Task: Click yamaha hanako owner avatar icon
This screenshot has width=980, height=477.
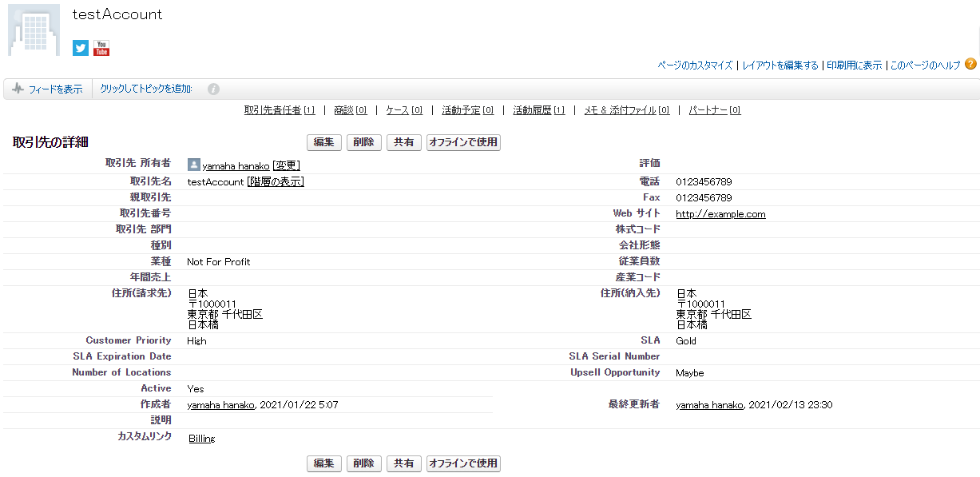Action: pyautogui.click(x=193, y=165)
